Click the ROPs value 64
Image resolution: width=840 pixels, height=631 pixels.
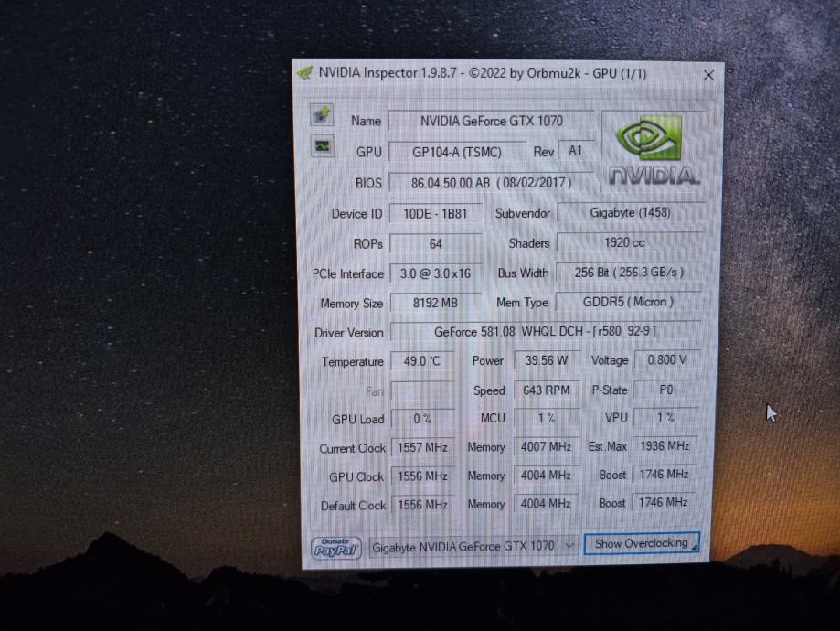435,244
